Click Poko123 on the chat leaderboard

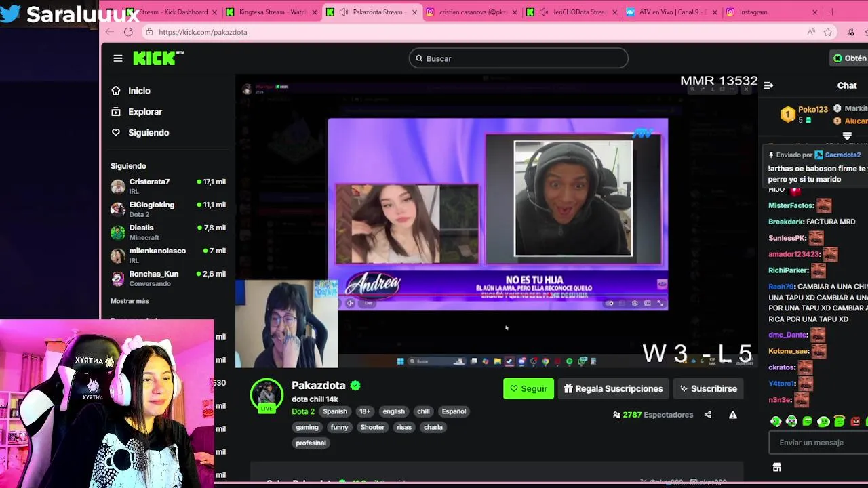point(812,110)
